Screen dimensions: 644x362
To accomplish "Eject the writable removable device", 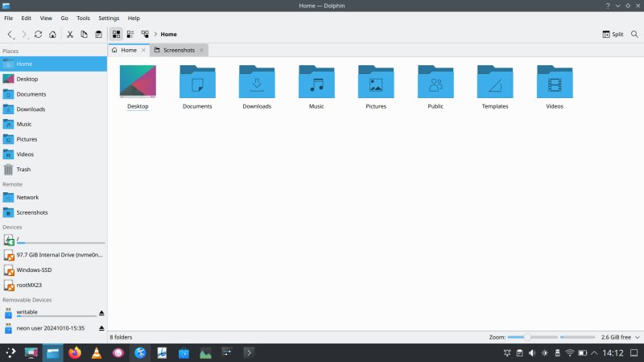I will (x=101, y=312).
